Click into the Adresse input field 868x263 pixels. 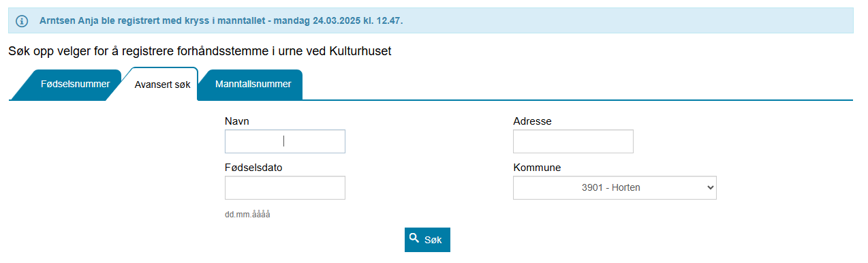573,141
